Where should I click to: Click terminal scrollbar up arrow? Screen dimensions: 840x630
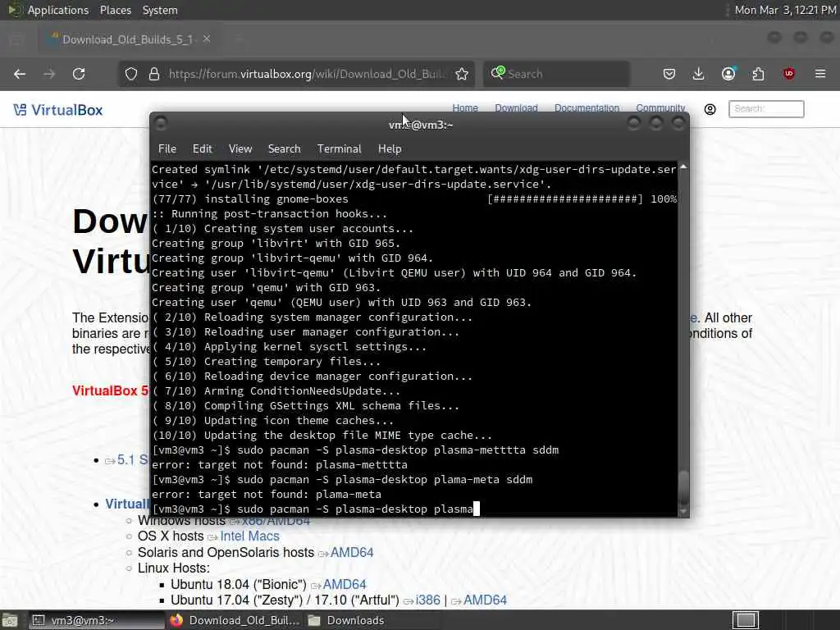click(x=683, y=167)
